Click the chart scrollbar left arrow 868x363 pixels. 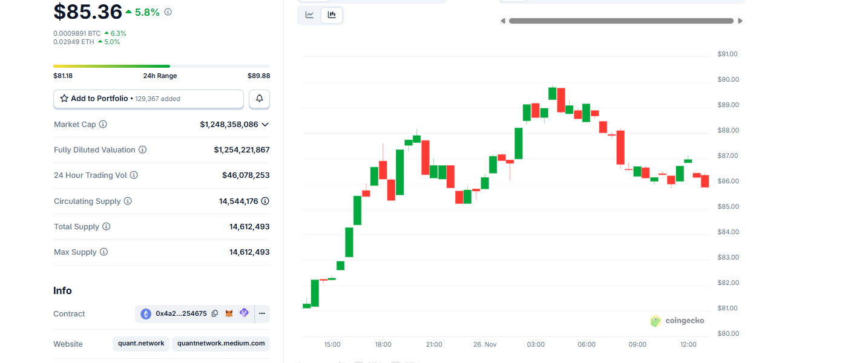click(502, 21)
